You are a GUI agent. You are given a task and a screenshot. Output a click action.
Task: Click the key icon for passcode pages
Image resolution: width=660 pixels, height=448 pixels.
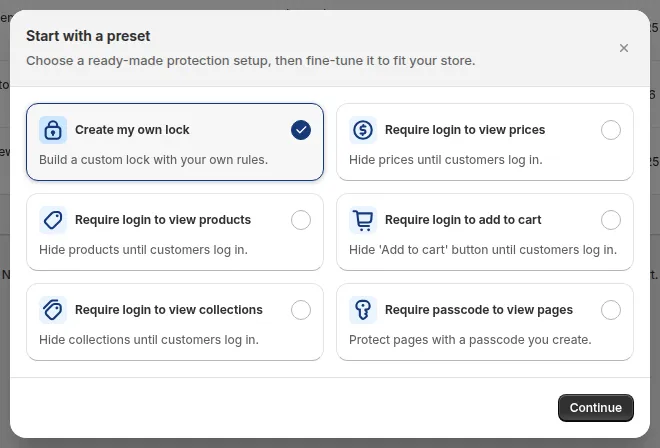(363, 310)
